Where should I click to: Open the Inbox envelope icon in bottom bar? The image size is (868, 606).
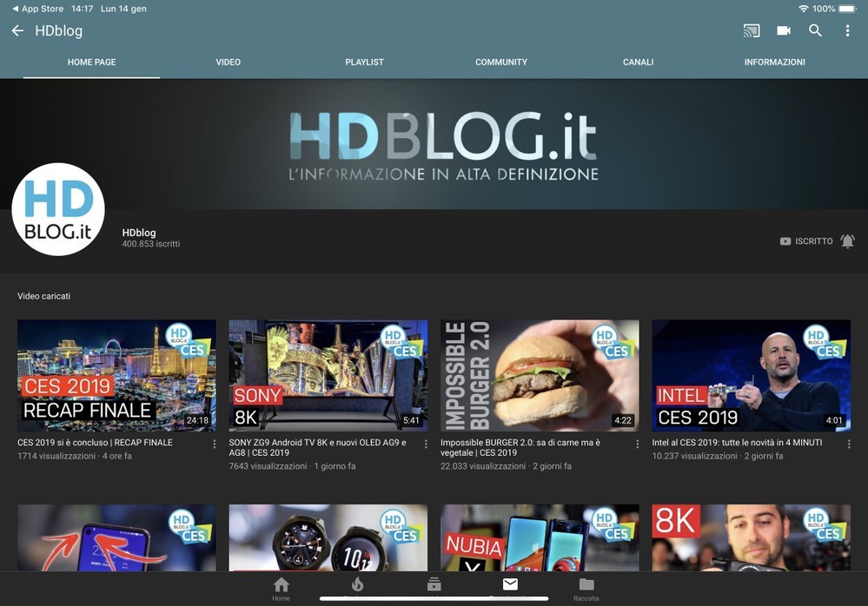tap(510, 584)
